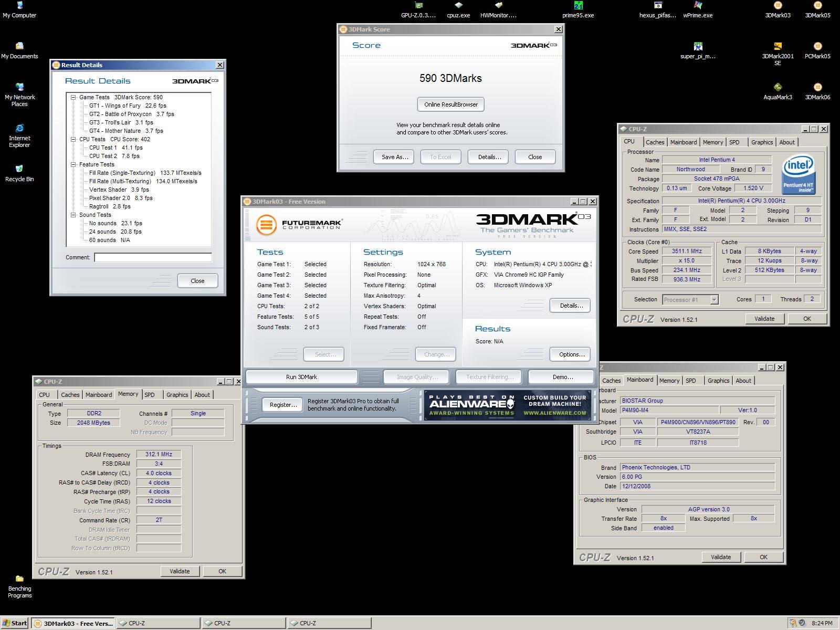Click the Intel Pentium 4 HT logo
Viewport: 840px width, 630px height.
click(798, 175)
